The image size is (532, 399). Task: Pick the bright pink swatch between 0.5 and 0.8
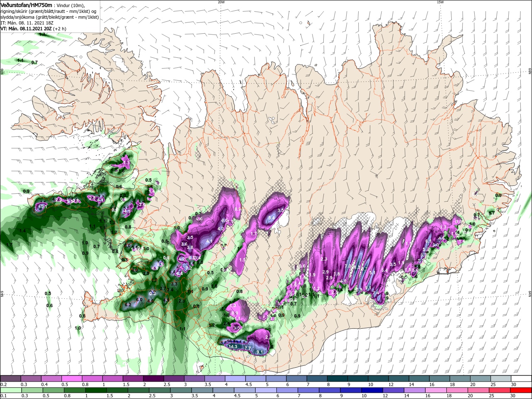point(71,378)
